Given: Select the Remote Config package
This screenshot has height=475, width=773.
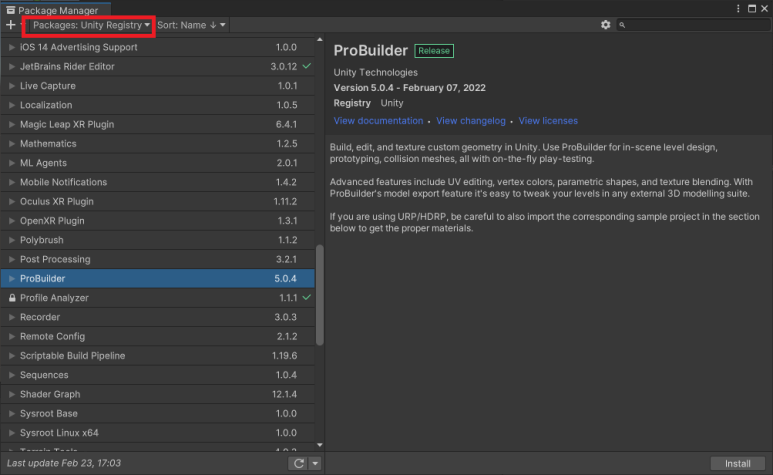Looking at the screenshot, I should point(158,337).
